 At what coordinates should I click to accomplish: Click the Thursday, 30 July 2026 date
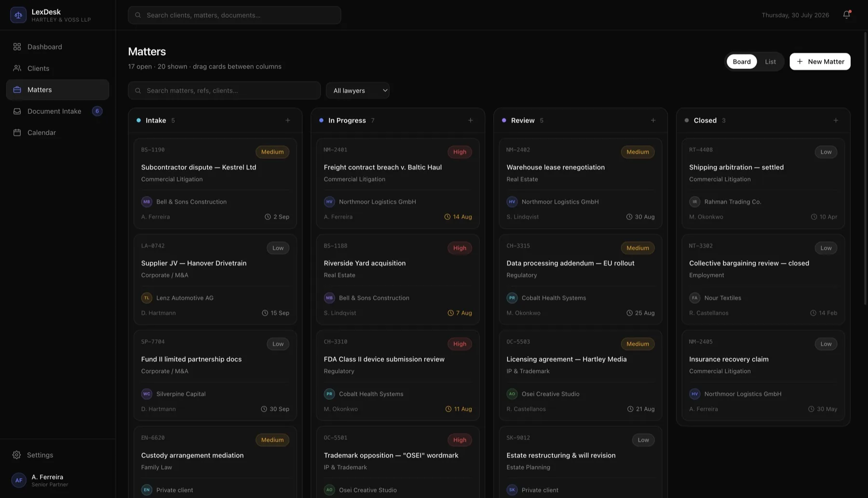pos(795,15)
